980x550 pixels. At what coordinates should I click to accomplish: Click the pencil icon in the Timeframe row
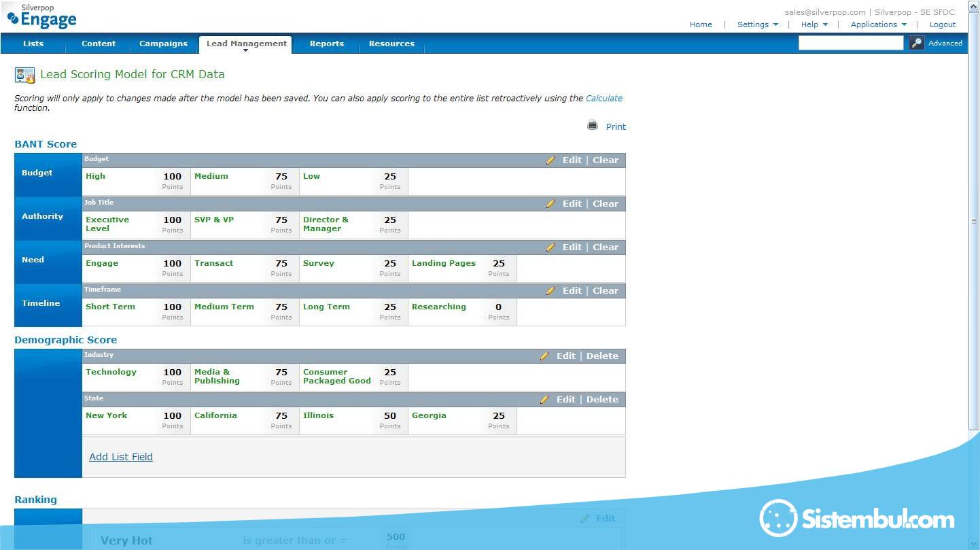click(550, 291)
